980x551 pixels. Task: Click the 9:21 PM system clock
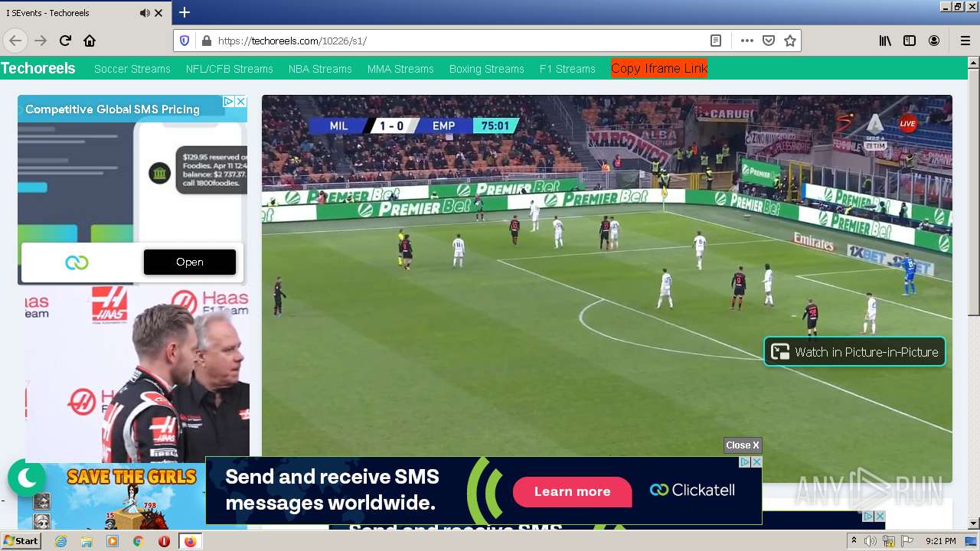pyautogui.click(x=940, y=541)
